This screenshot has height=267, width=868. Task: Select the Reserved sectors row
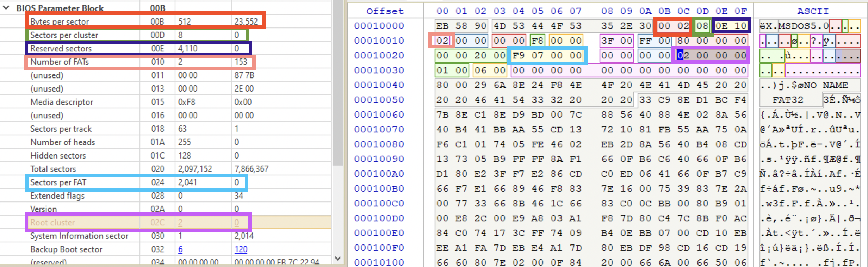tap(166, 48)
